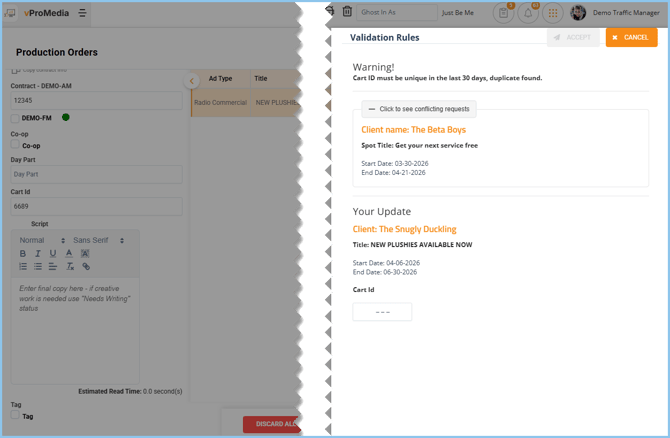Enable the DEMO-FM checkbox
This screenshot has height=438, width=670.
[x=15, y=118]
